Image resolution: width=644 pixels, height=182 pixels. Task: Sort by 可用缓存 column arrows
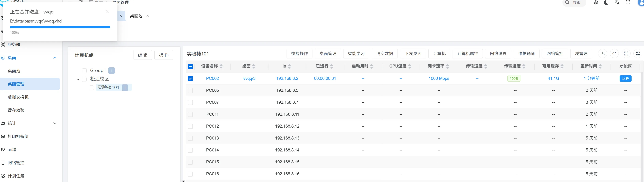point(562,66)
